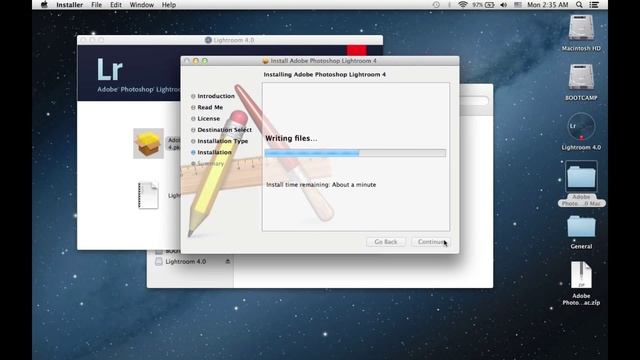Click the input source flag icon
Viewport: 640px width, 360px height.
[x=518, y=5]
